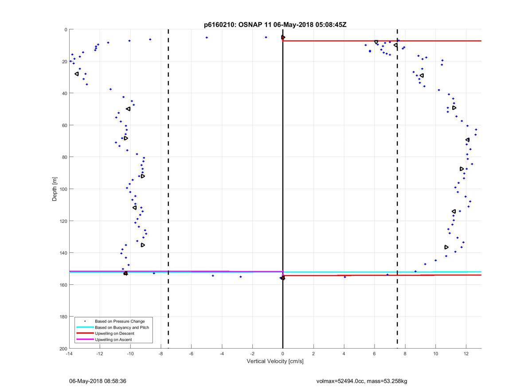Click 'Based on Buoyancy and Pitch' legend entry

point(122,327)
